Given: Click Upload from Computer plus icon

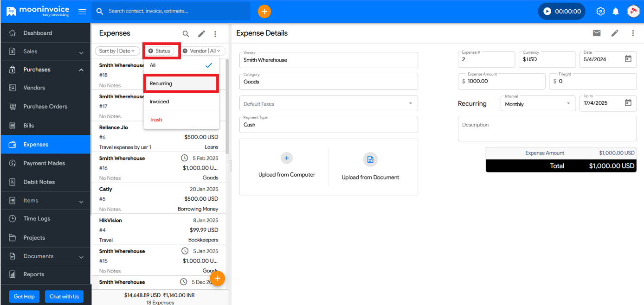Looking at the screenshot, I should pos(286,158).
